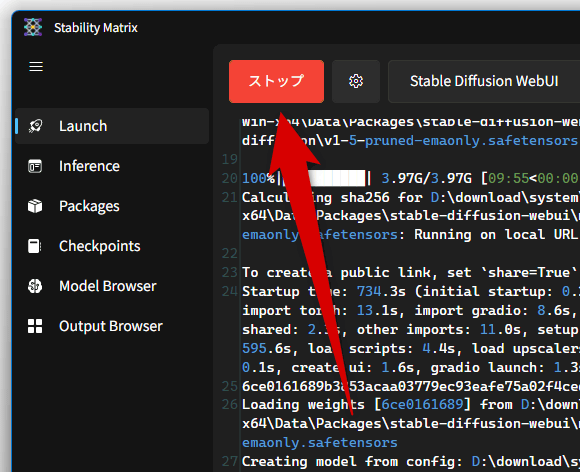Click the Packages box icon

click(x=35, y=206)
